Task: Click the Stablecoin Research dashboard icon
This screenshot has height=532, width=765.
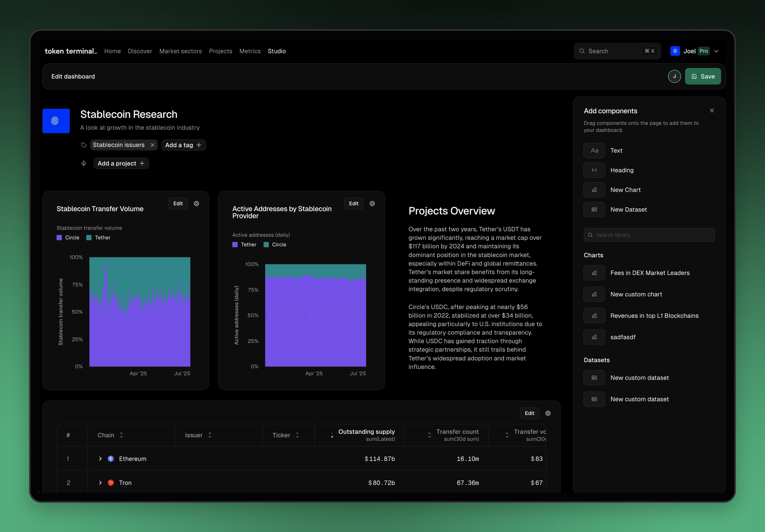Action: coord(56,120)
